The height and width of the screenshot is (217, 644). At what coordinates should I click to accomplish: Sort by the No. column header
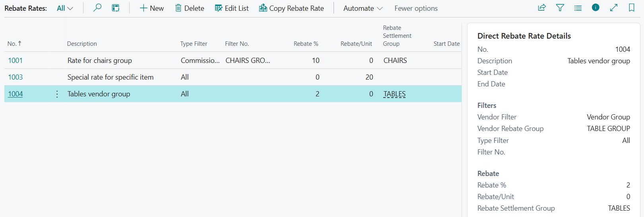(x=12, y=44)
